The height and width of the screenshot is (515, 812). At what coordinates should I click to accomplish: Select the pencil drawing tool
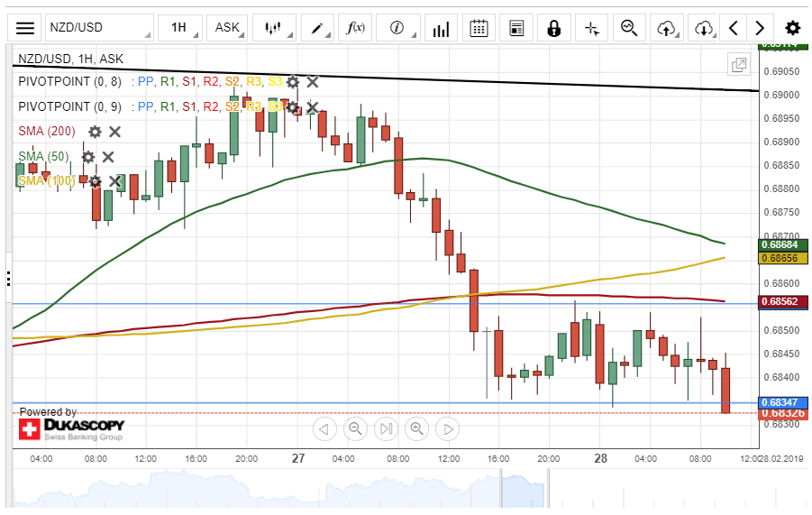[317, 28]
